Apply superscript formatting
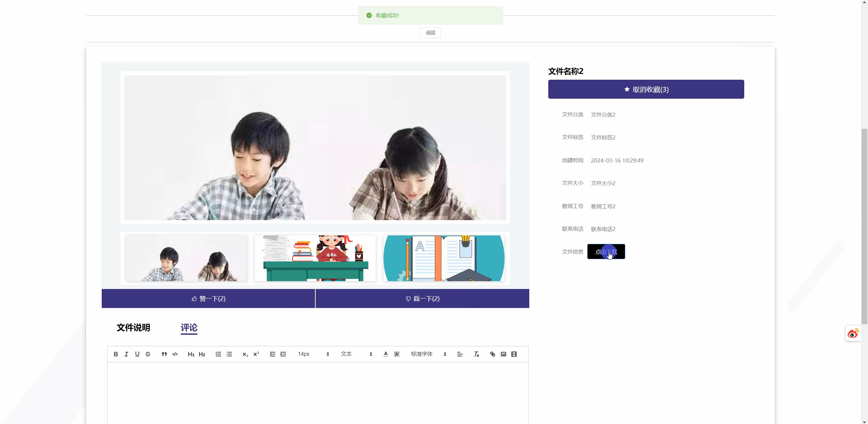Image resolution: width=868 pixels, height=424 pixels. (x=256, y=354)
